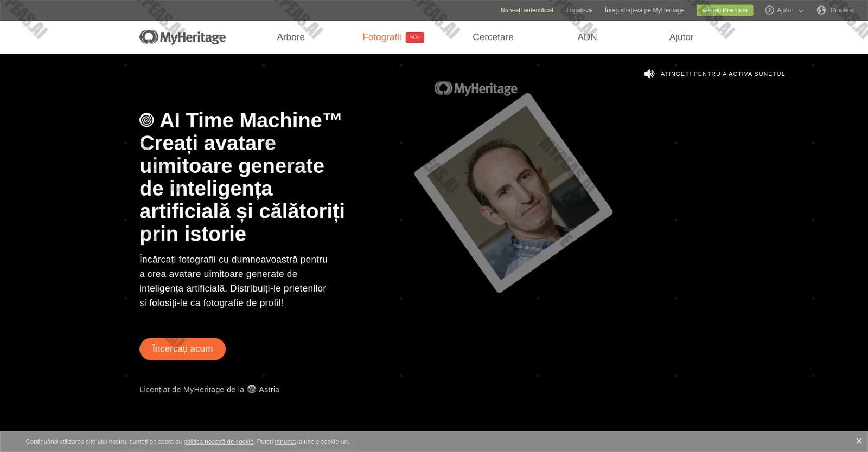Open the Fotografii menu
This screenshot has width=868, height=452.
point(382,37)
